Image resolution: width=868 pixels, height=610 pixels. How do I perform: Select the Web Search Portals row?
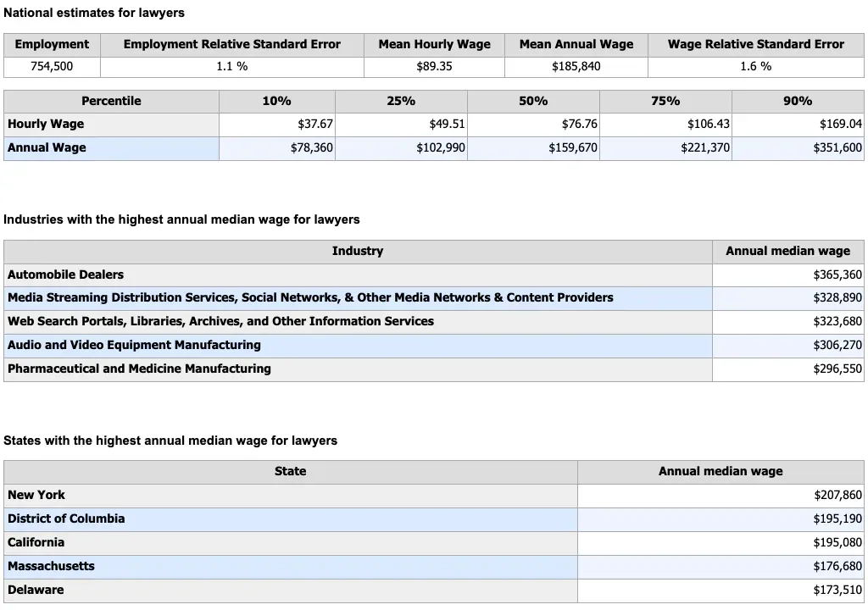tap(434, 322)
